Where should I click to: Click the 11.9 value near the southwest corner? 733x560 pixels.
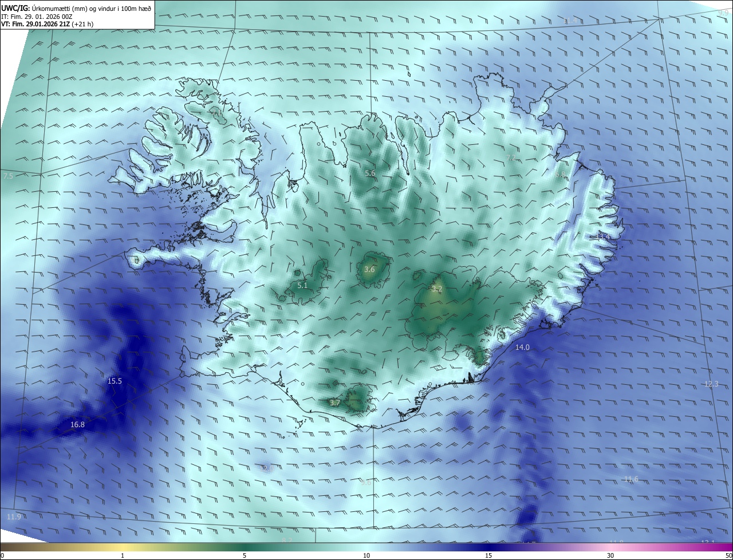(14, 516)
